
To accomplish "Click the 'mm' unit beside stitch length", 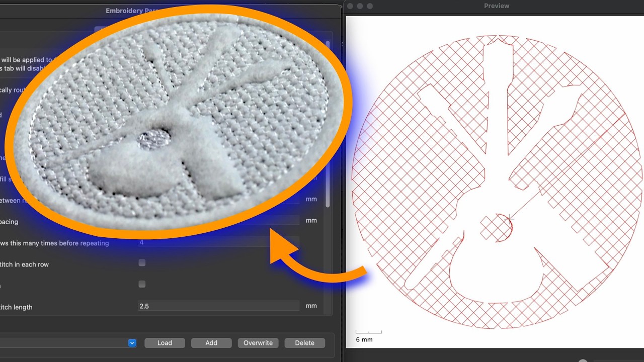I will 311,306.
